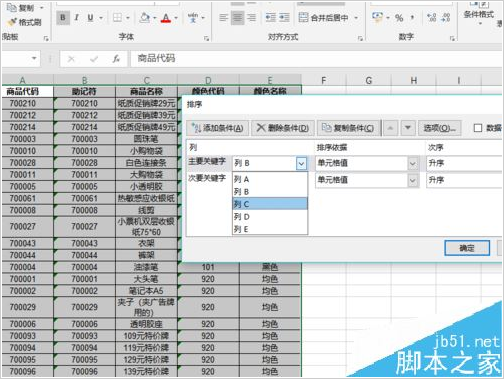Viewport: 504px width, 379px height.
Task: Confirm formula bar entry checkmark
Action: click(94, 59)
